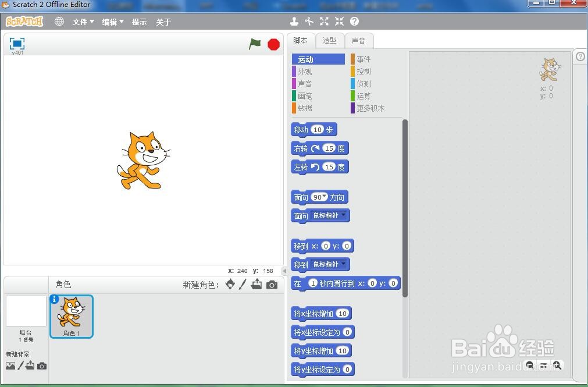Zoom in the scripts area
Image resolution: width=588 pixels, height=387 pixels.
point(557,365)
